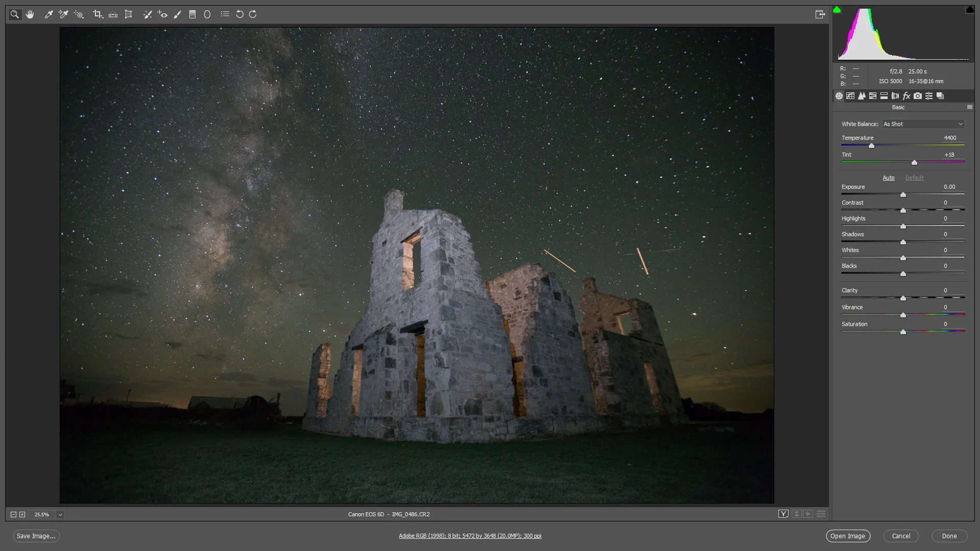Toggle full screen mode

[x=820, y=14]
